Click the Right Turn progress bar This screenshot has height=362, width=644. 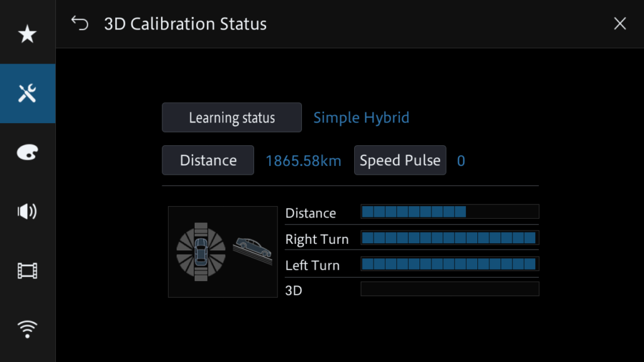[450, 238]
